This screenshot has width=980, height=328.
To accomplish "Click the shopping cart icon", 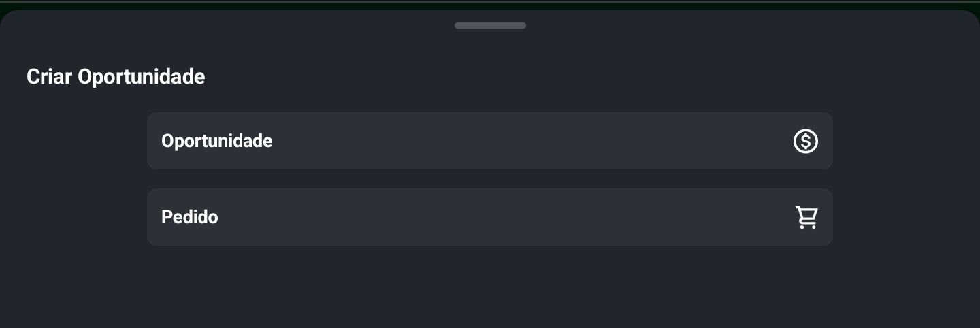I will (x=806, y=217).
